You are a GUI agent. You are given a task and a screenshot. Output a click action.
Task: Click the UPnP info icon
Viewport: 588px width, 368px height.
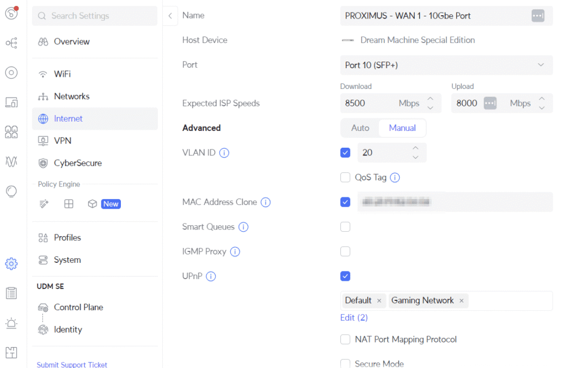211,276
